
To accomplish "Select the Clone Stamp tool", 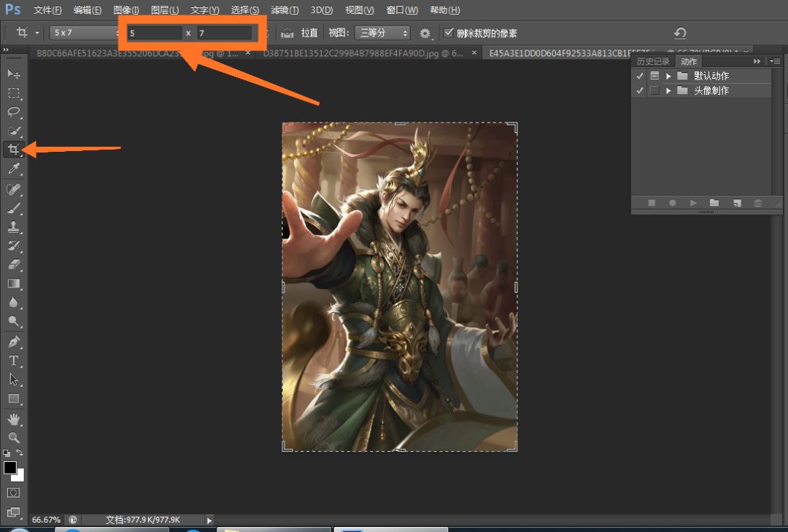I will coord(13,227).
